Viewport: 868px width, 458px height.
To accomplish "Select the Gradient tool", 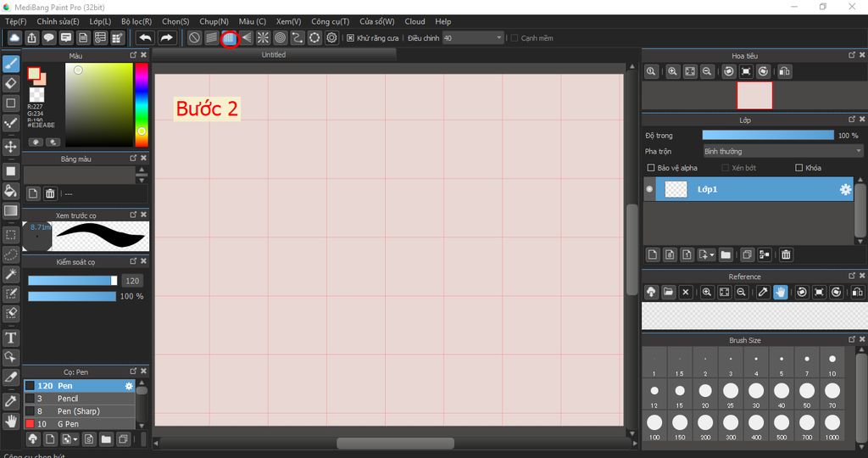I will pos(10,210).
